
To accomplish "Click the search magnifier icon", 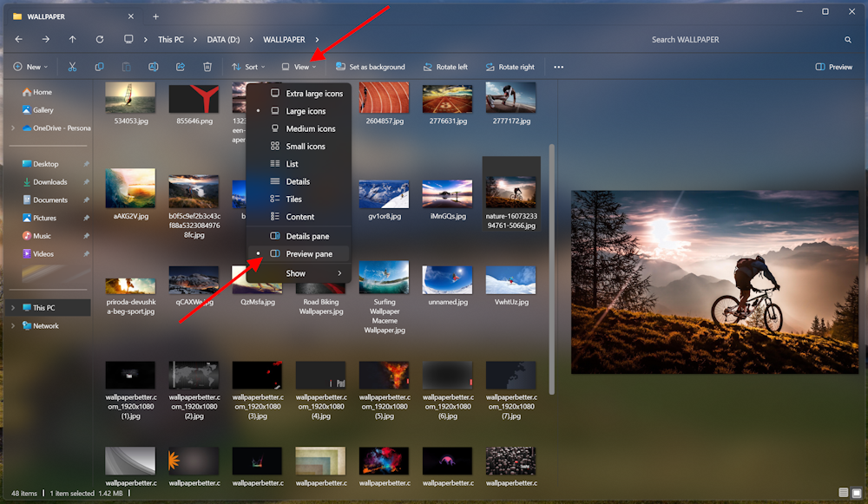I will [x=848, y=40].
